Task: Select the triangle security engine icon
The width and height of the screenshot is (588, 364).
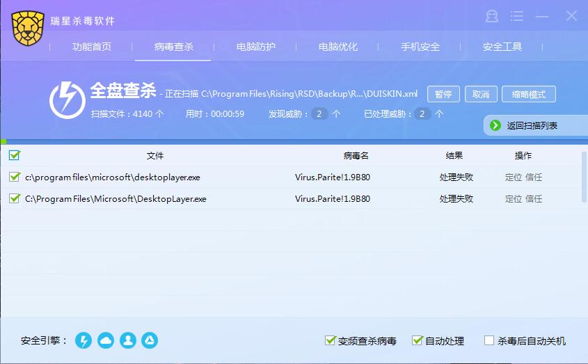Action: (x=150, y=340)
